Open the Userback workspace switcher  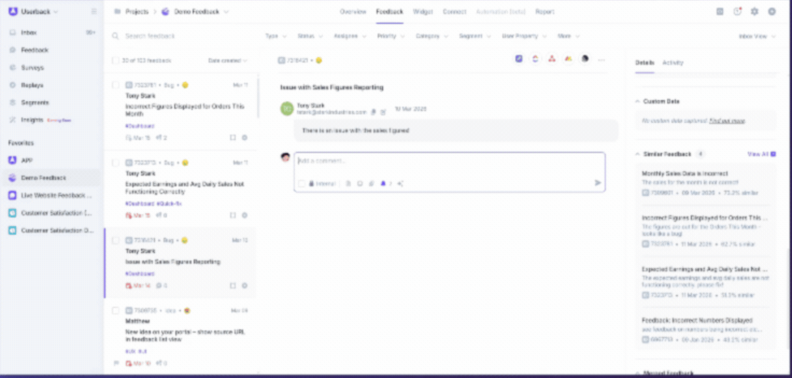(33, 12)
